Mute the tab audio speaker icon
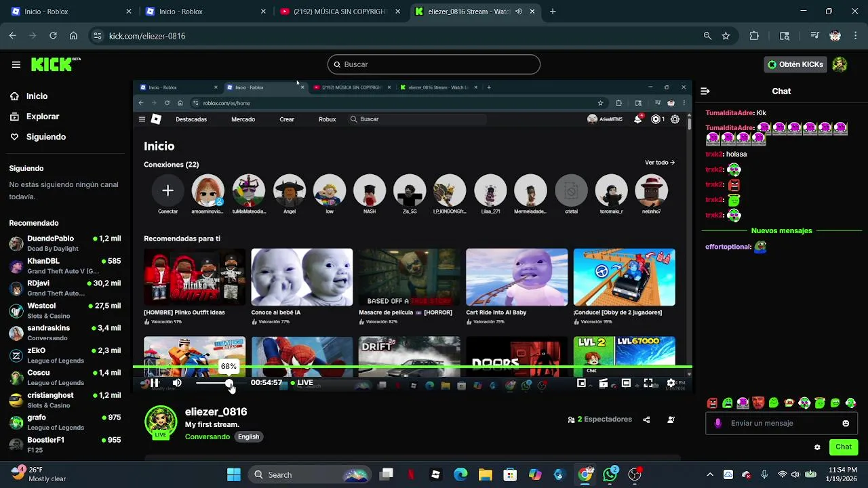The image size is (868, 488). [x=519, y=12]
